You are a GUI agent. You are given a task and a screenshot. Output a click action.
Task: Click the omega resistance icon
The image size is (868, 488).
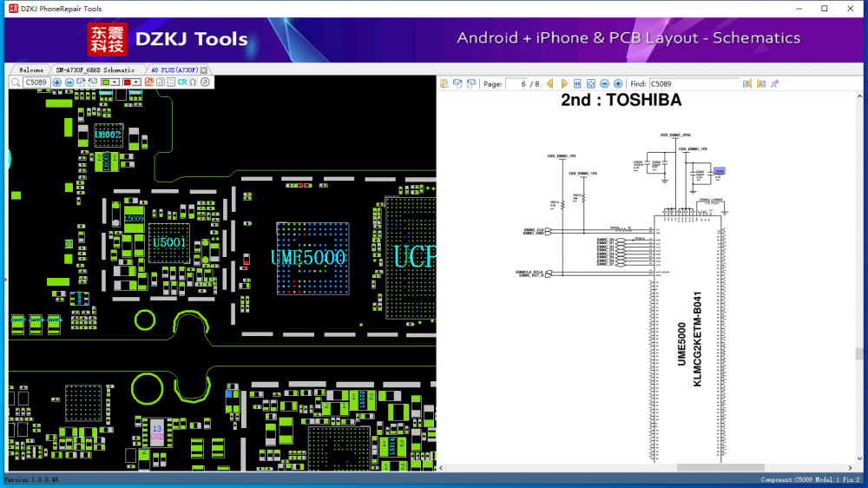click(x=193, y=82)
